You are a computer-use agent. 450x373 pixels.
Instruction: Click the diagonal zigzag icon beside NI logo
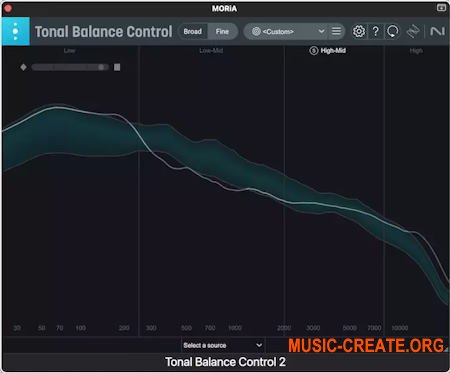413,32
